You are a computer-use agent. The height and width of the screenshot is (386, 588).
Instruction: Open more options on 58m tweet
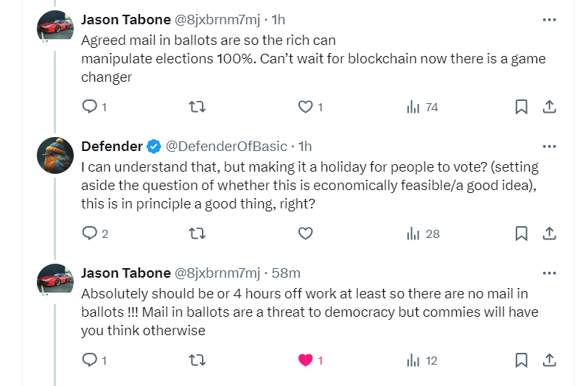(x=550, y=273)
